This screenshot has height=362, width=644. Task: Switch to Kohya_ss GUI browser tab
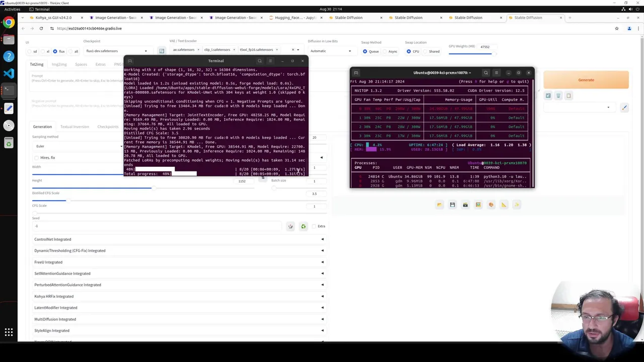[54, 18]
